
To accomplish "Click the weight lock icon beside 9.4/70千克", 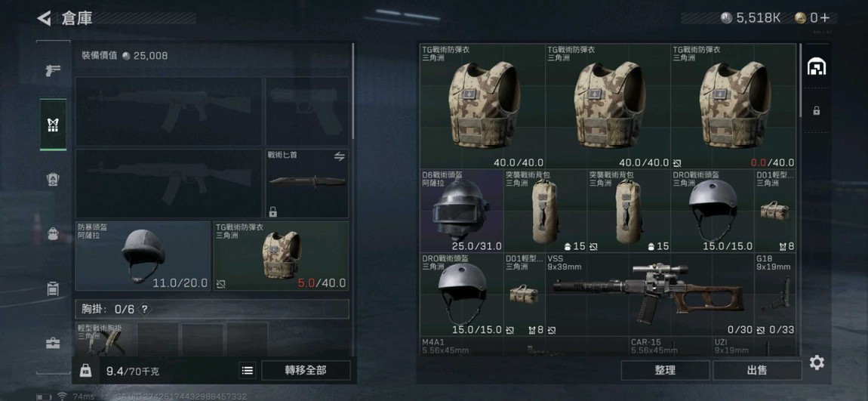I will [85, 371].
